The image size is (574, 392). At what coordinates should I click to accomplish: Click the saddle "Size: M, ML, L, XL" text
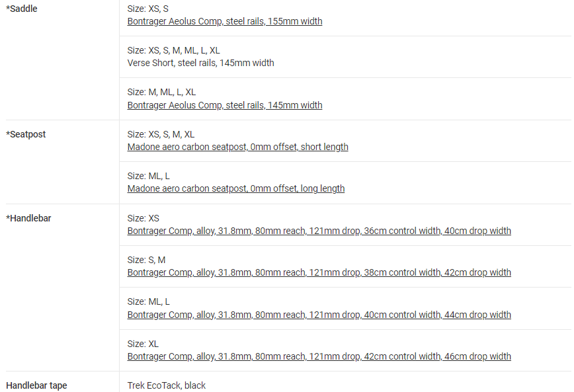tap(161, 92)
